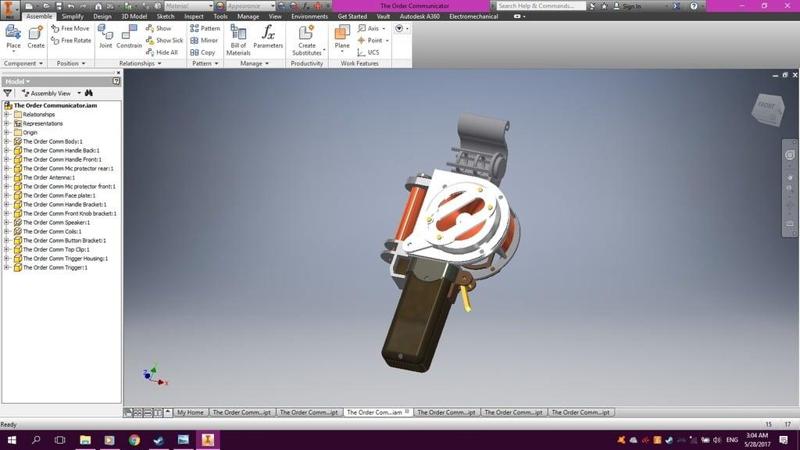This screenshot has width=800, height=450.
Task: Click the ENG language indicator in tray
Action: tap(732, 440)
